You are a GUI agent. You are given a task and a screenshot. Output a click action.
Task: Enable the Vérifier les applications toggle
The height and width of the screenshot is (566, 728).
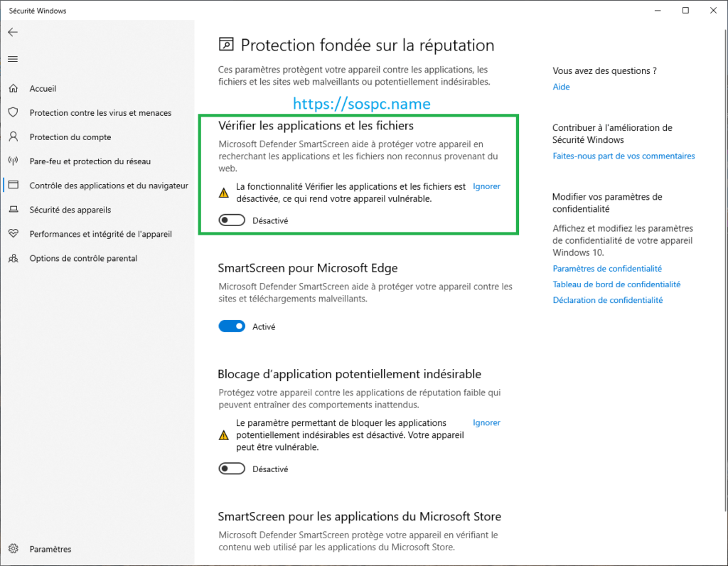(x=232, y=220)
